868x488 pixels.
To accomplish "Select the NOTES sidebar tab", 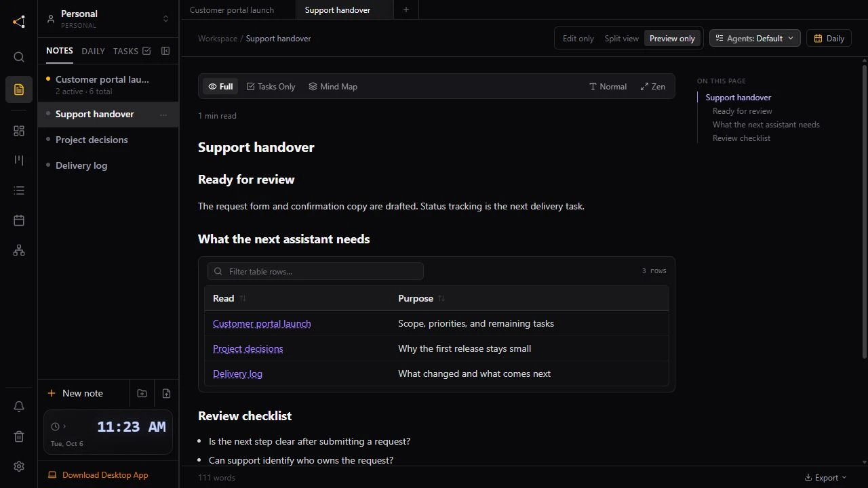I will [60, 51].
